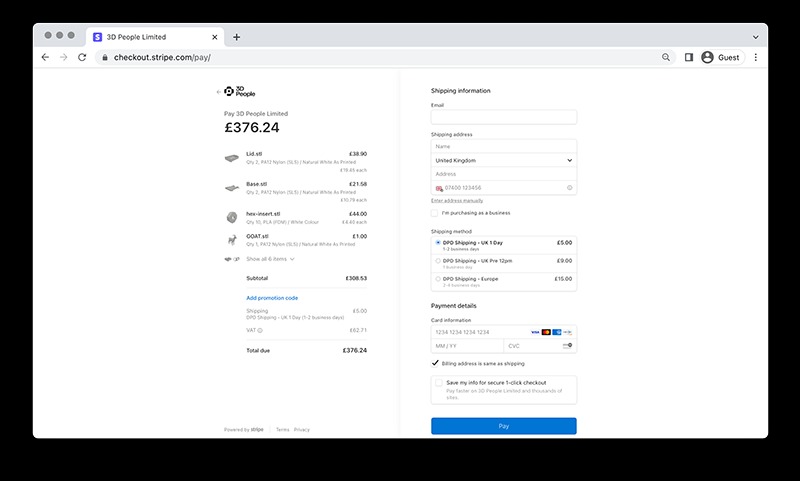Click the new tab plus icon

[237, 37]
